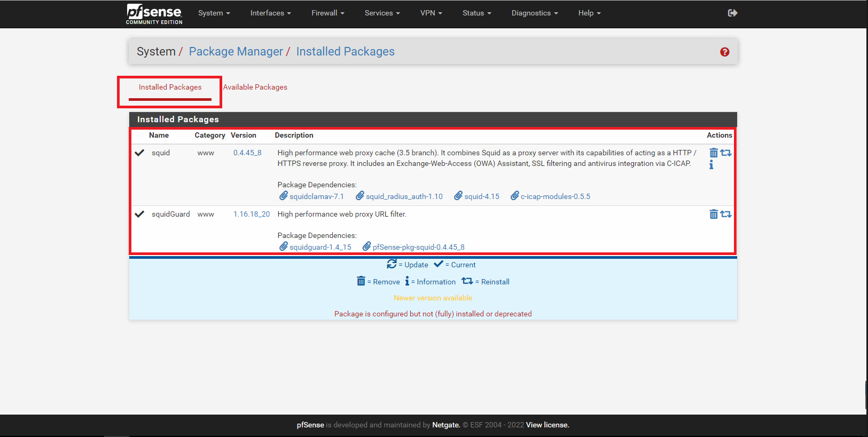Screen dimensions: 868x437
Task: Expand the Services menu
Action: pyautogui.click(x=382, y=13)
